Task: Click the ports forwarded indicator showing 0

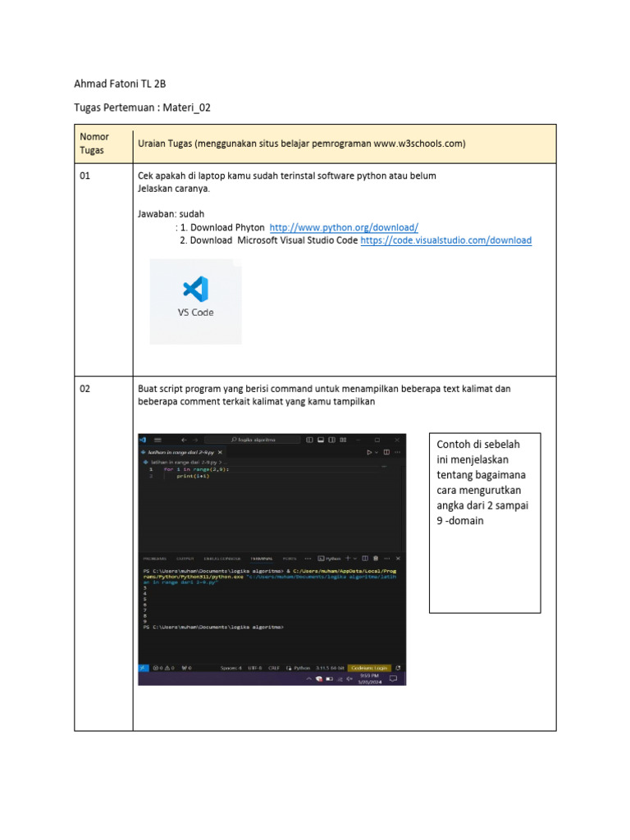Action: tap(187, 668)
